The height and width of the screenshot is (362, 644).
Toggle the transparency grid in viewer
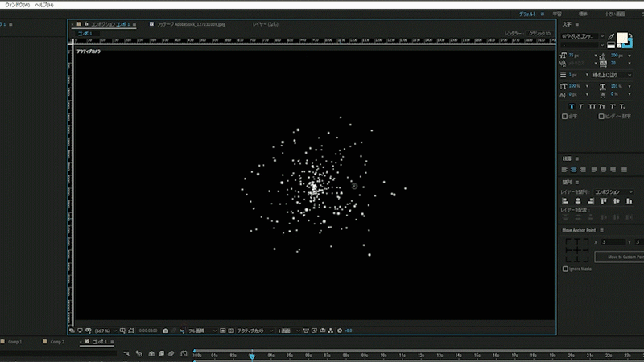tap(231, 331)
